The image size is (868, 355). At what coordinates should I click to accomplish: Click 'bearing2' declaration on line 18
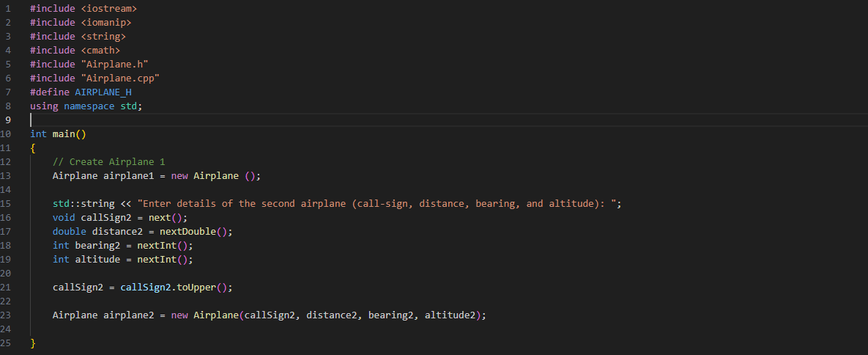[x=97, y=245]
